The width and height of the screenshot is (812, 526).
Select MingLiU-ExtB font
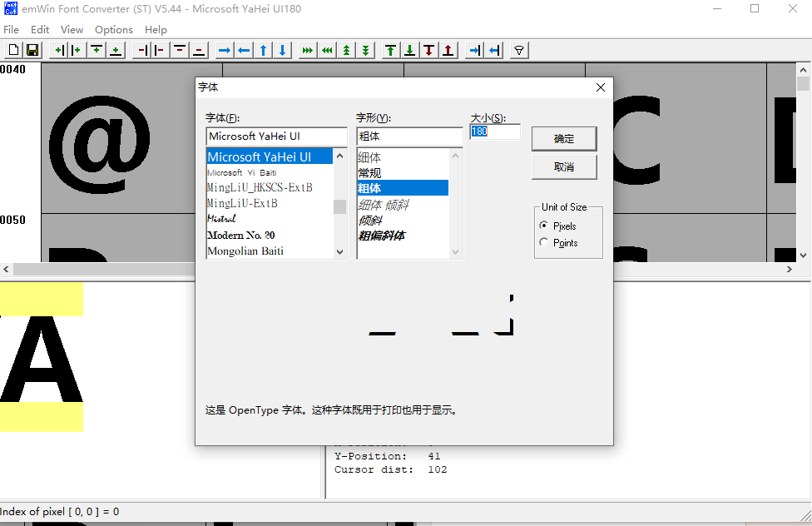[x=270, y=203]
